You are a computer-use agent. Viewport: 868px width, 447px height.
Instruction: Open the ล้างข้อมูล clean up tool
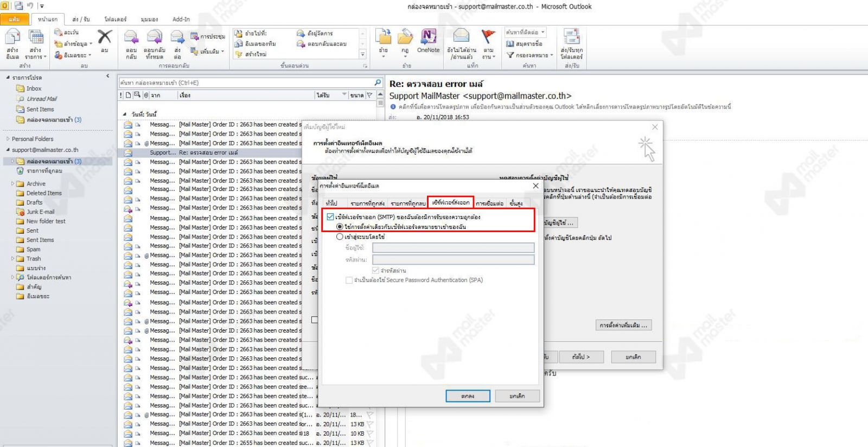73,44
